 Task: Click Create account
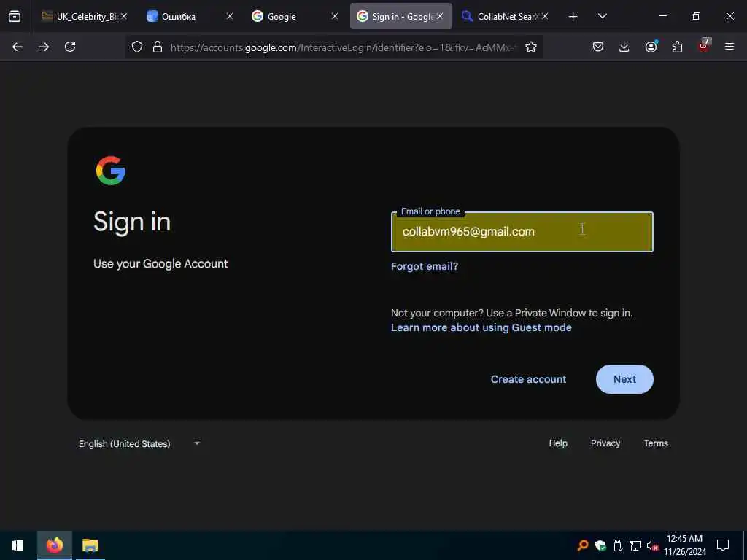pos(528,379)
